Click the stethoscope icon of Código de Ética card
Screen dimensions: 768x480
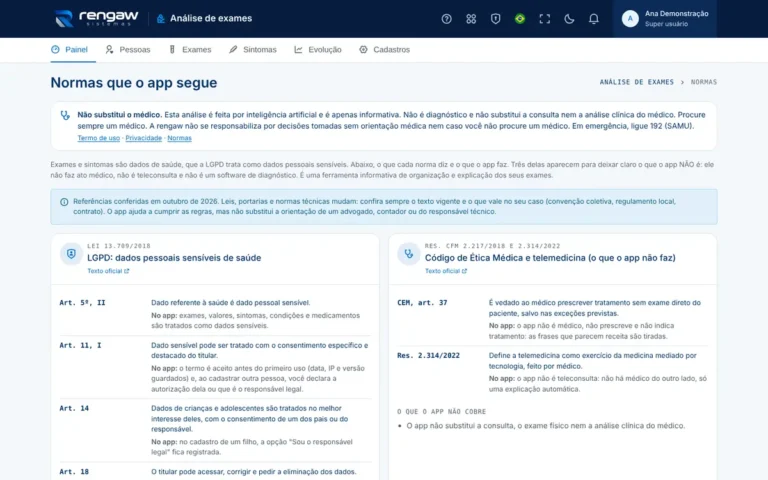point(408,254)
